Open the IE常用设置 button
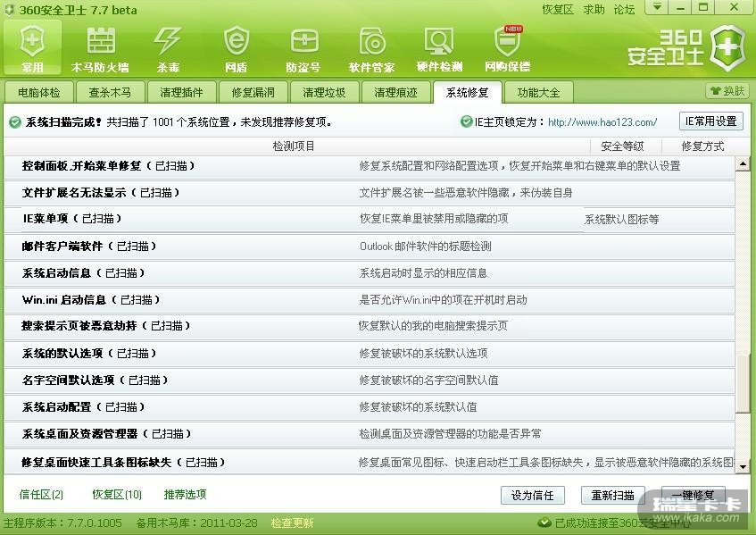The image size is (756, 535). tap(711, 121)
